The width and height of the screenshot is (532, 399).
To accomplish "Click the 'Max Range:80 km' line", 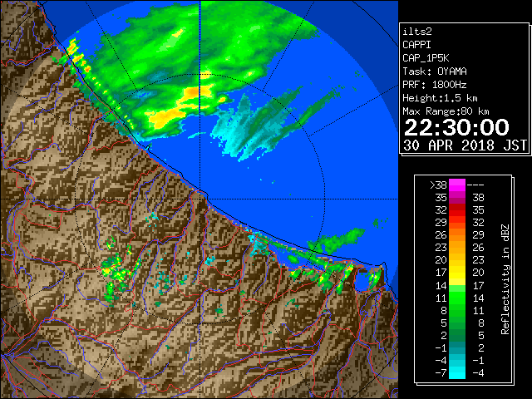I will pyautogui.click(x=446, y=111).
